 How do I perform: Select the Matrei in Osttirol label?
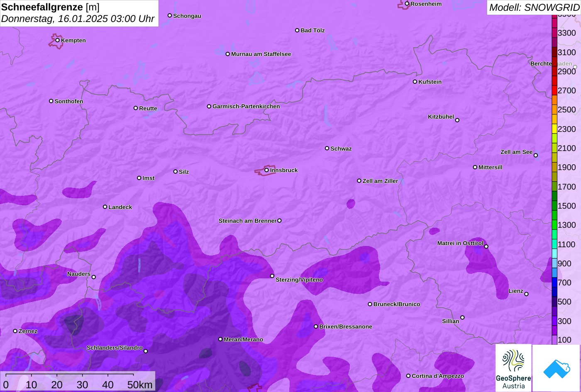coord(460,243)
